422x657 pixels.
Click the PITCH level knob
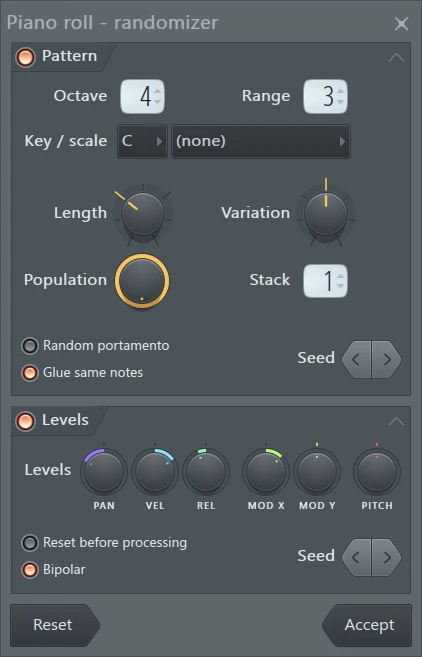point(377,471)
